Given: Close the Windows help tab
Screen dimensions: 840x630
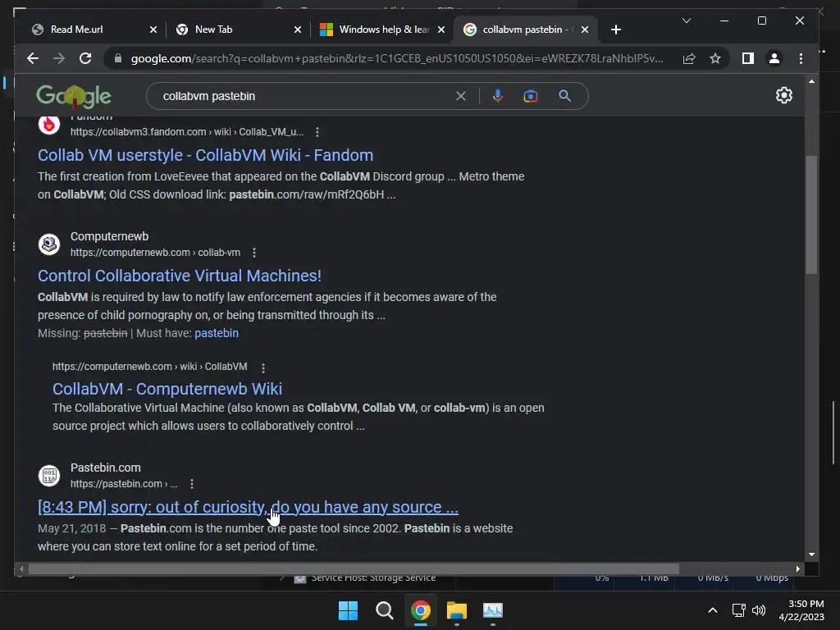Looking at the screenshot, I should 441,30.
